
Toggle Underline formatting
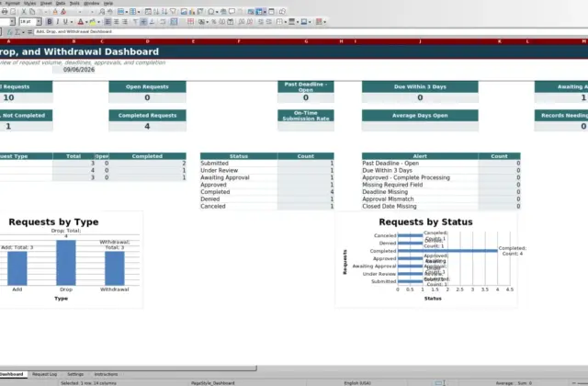(65, 22)
